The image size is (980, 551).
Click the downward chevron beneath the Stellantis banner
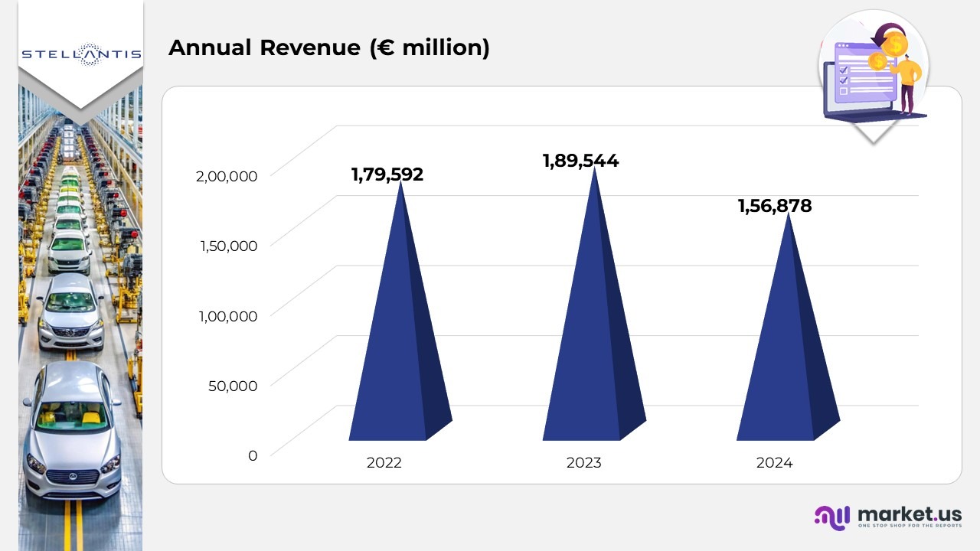[x=80, y=103]
